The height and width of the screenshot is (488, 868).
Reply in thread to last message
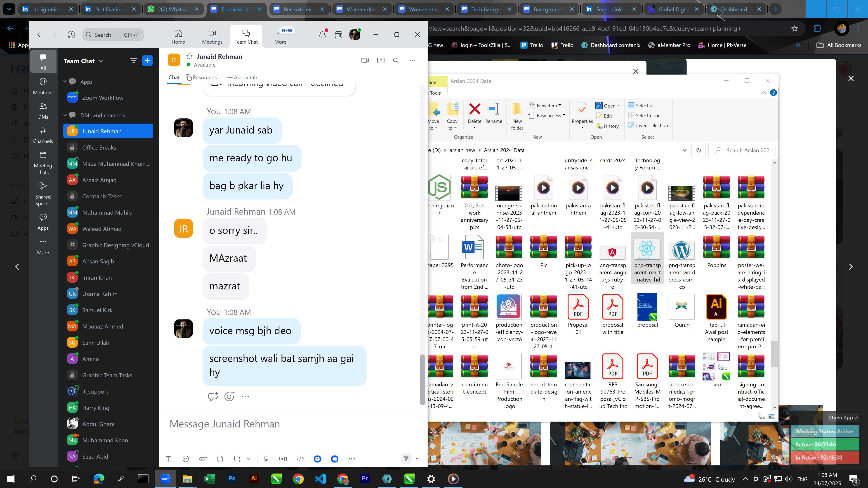[213, 396]
